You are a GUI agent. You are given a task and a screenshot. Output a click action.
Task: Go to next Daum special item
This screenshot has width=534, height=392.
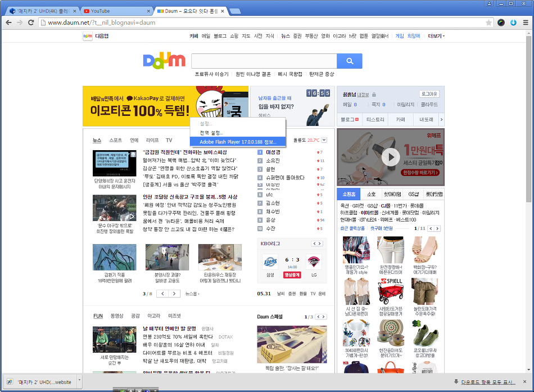click(x=324, y=317)
